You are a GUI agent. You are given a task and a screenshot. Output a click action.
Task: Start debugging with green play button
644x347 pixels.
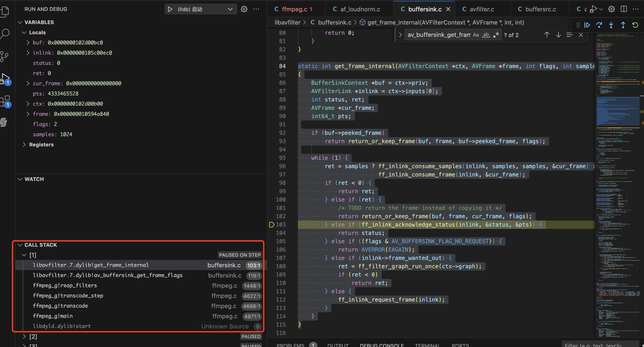[170, 9]
